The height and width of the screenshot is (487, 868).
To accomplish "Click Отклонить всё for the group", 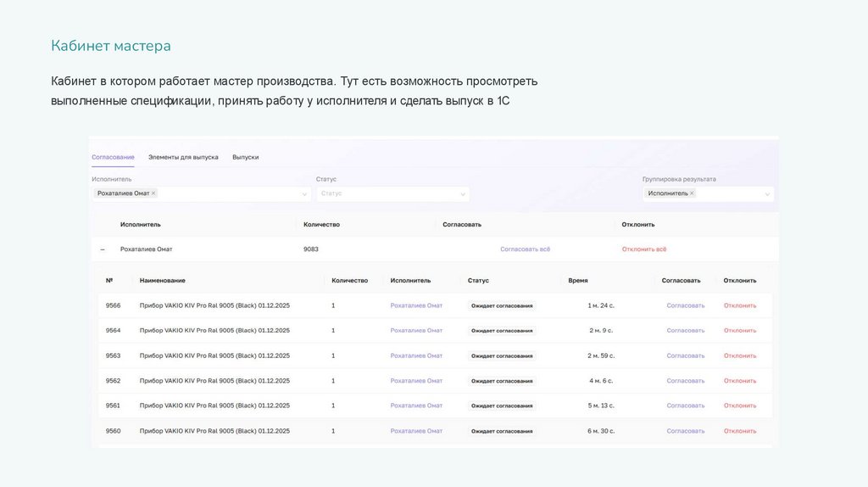I will pos(643,249).
